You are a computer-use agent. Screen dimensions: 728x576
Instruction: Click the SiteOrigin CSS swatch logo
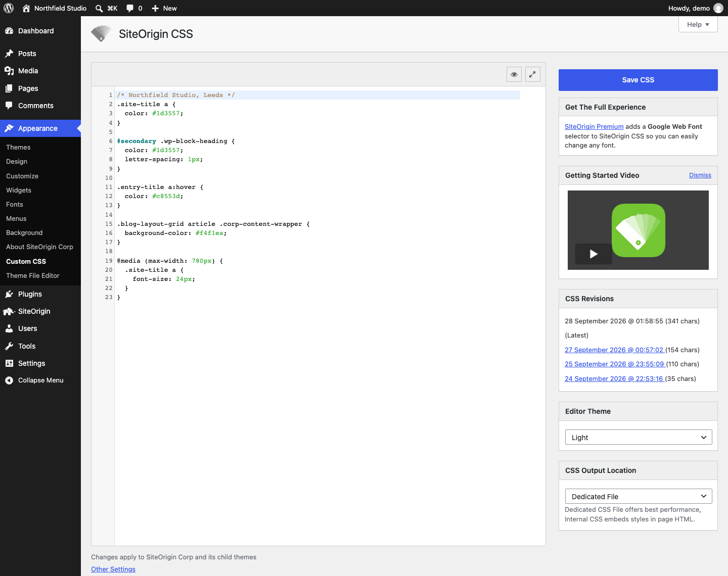tap(101, 34)
